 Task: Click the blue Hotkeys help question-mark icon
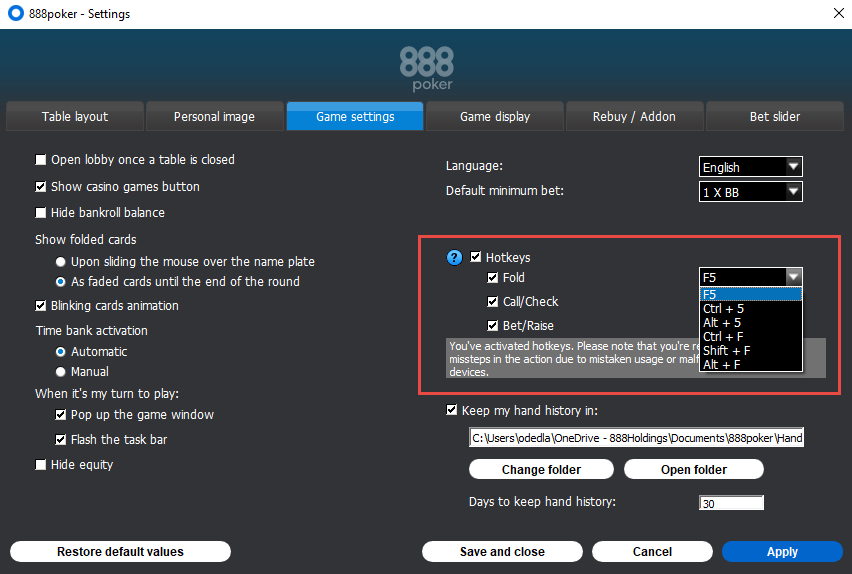[455, 258]
